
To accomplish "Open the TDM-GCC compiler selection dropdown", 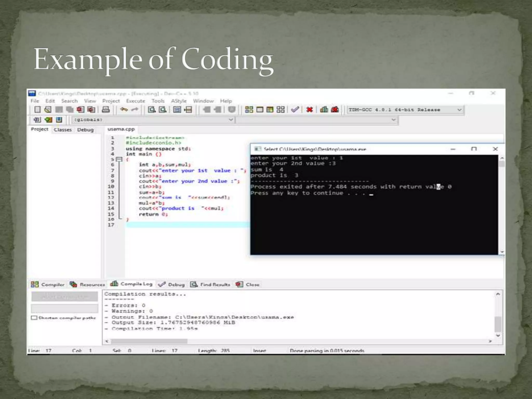I will [x=459, y=110].
